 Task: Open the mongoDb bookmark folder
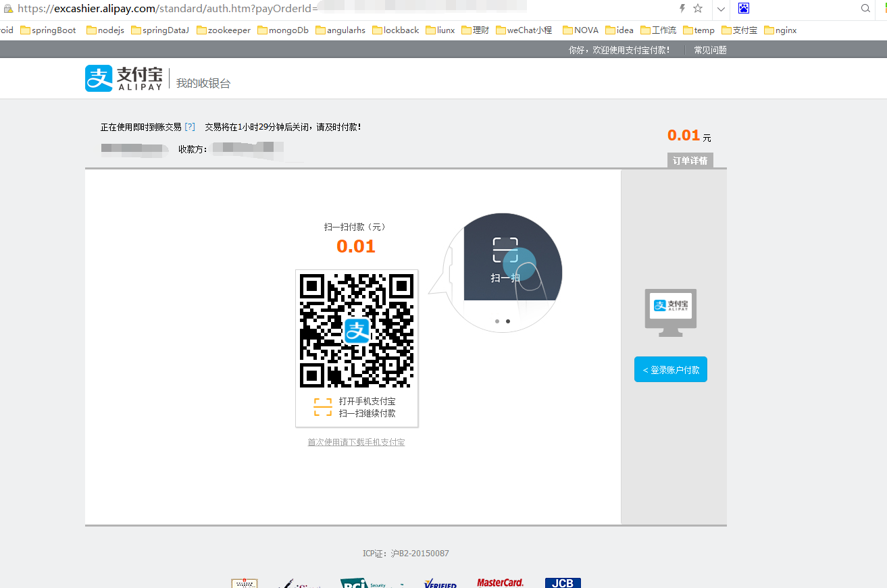[283, 30]
